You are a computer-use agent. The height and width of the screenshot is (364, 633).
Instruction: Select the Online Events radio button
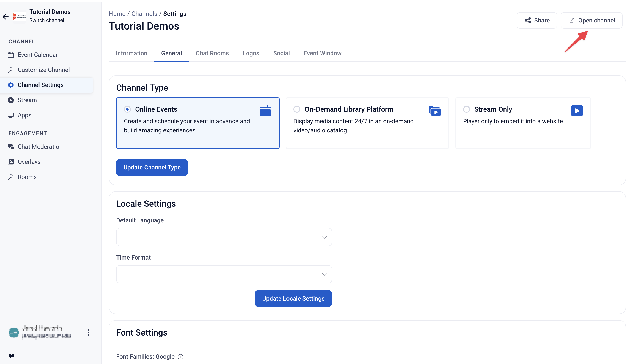[x=127, y=109]
